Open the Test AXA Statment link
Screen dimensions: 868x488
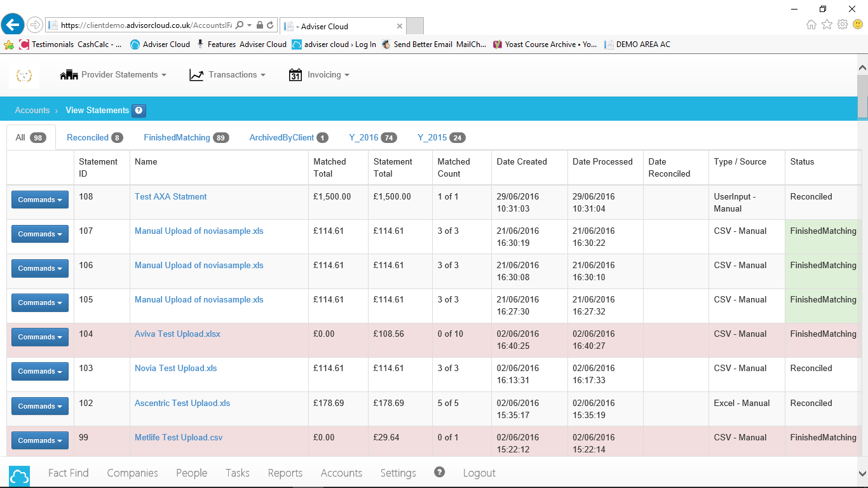(170, 197)
